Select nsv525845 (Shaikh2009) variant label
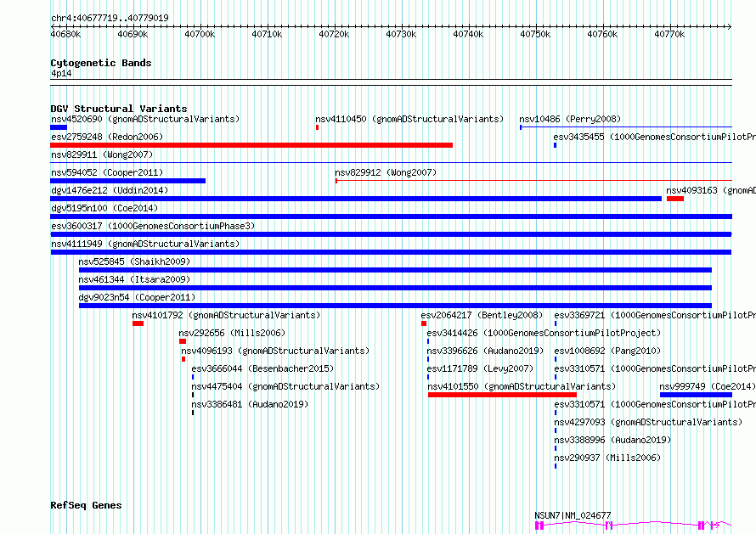 tap(134, 261)
